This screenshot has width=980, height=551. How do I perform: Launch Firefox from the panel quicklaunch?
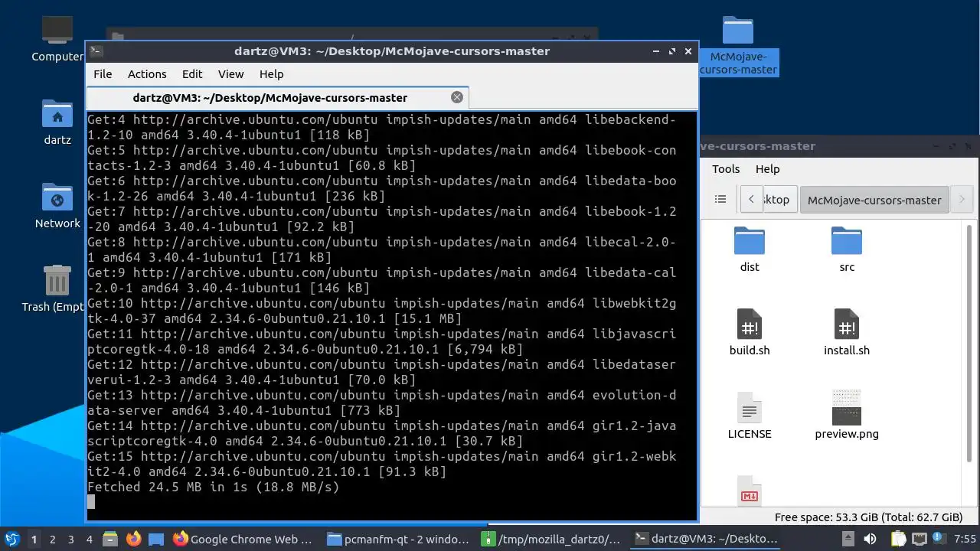[x=133, y=539]
